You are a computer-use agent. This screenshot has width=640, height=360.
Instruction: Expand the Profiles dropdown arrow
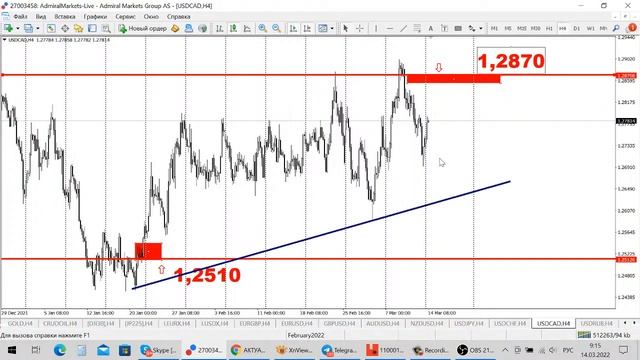click(x=38, y=28)
